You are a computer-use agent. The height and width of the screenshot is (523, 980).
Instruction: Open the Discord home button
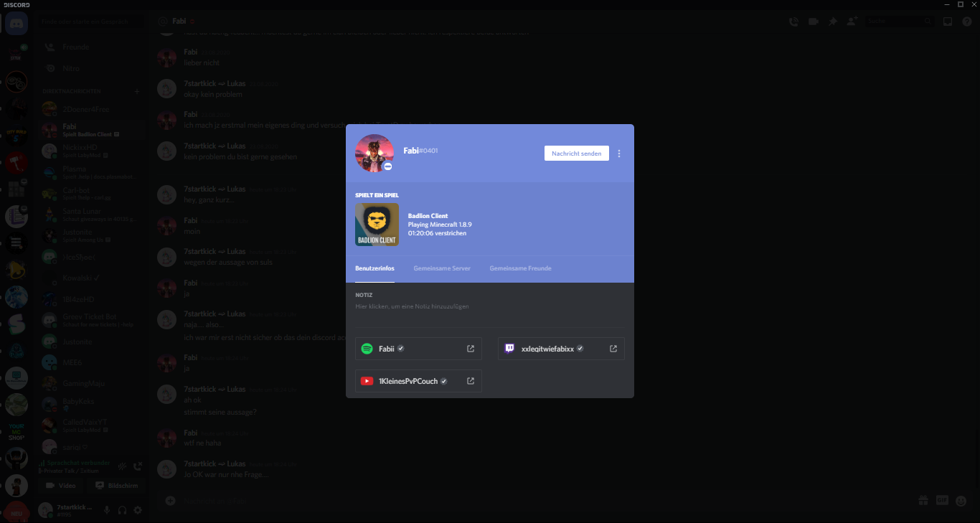[x=17, y=24]
